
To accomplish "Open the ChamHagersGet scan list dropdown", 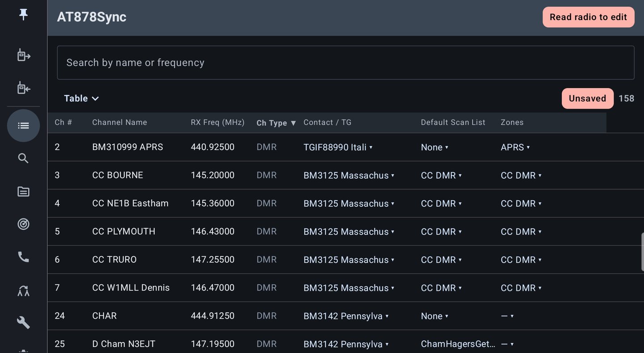I will pos(458,344).
